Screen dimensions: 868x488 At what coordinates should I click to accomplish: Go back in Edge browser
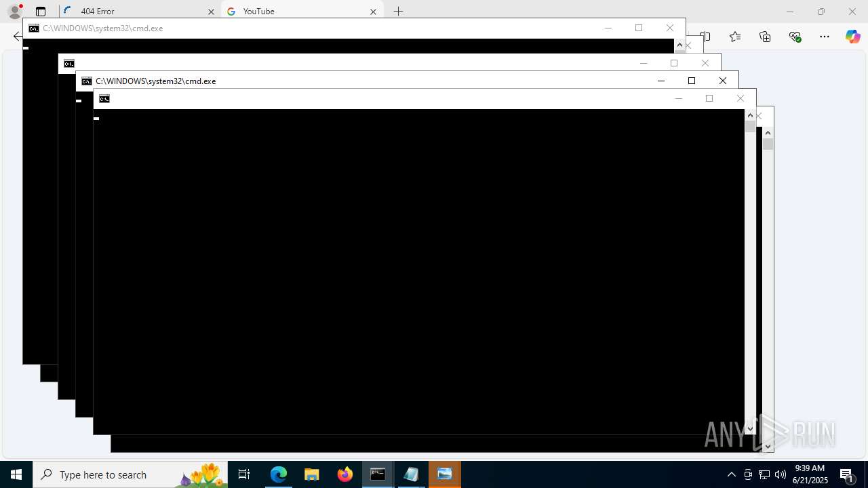pos(17,37)
